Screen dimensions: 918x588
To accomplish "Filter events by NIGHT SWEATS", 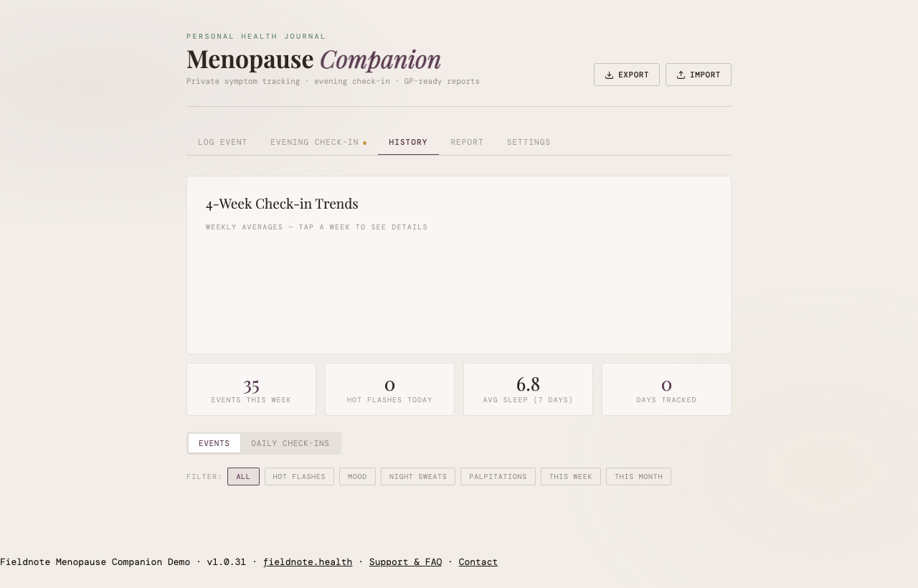I will (418, 475).
